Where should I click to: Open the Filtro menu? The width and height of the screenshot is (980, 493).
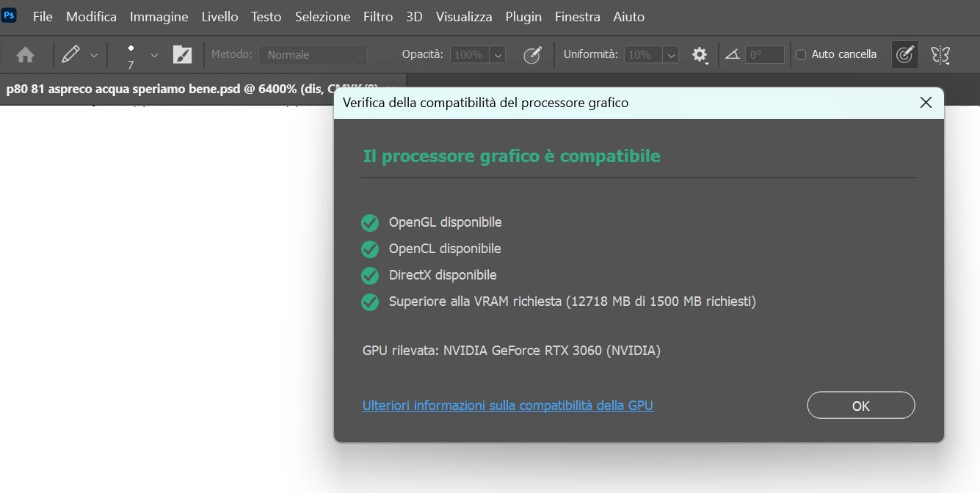378,16
